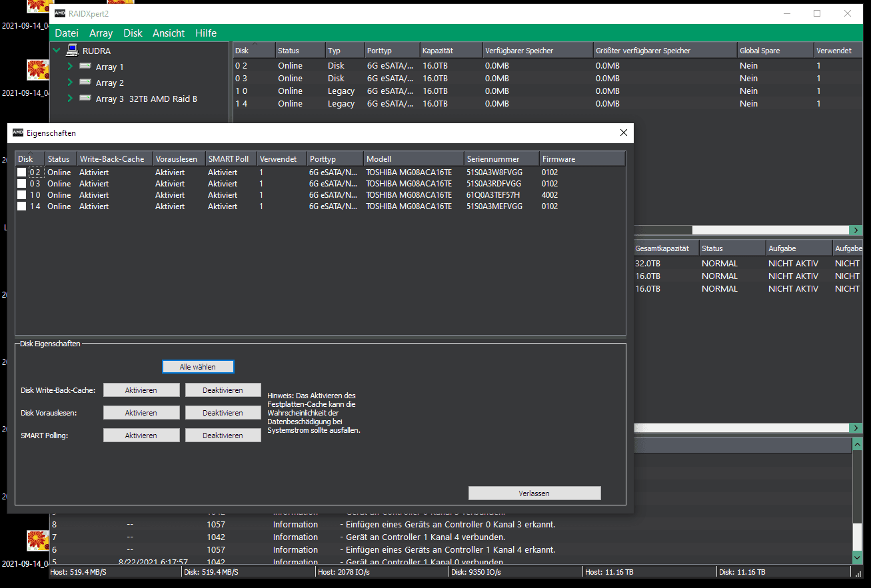Expand the Array 1 node
871x588 pixels.
click(70, 67)
